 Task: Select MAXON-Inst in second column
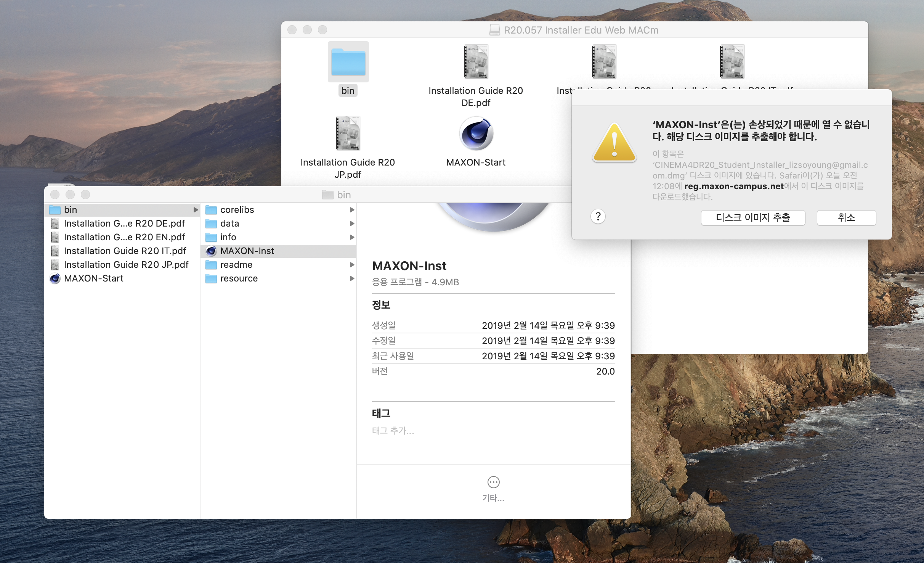coord(278,251)
